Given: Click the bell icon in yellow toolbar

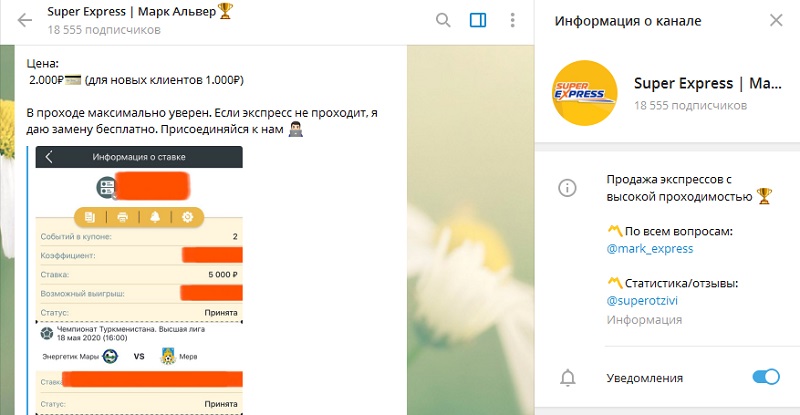Looking at the screenshot, I should (155, 217).
